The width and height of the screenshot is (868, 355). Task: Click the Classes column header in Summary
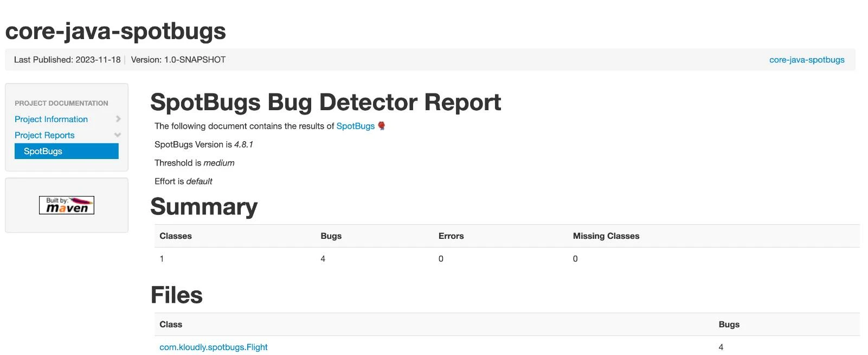[x=175, y=236]
